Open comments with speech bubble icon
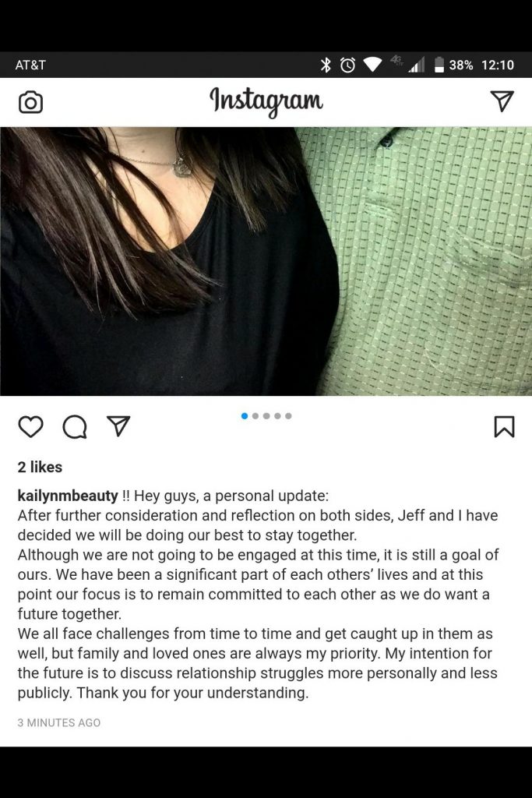The image size is (532, 798). pos(75,427)
